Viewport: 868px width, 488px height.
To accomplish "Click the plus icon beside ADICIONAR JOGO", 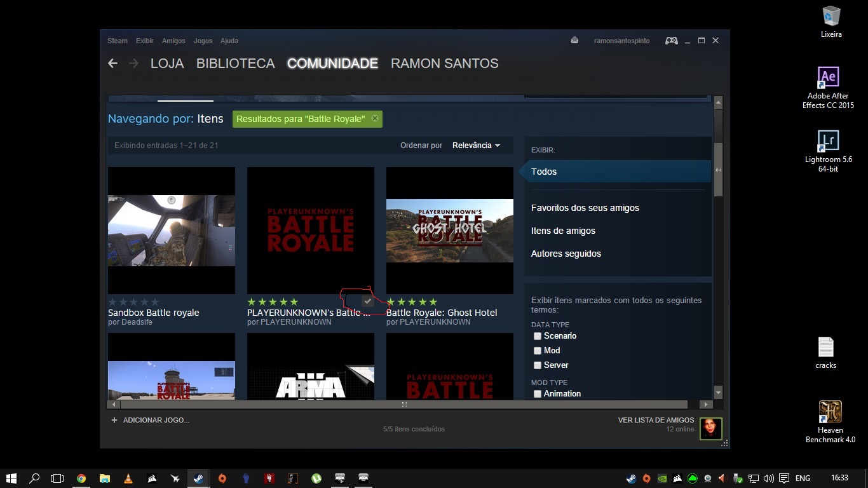I will (x=114, y=420).
